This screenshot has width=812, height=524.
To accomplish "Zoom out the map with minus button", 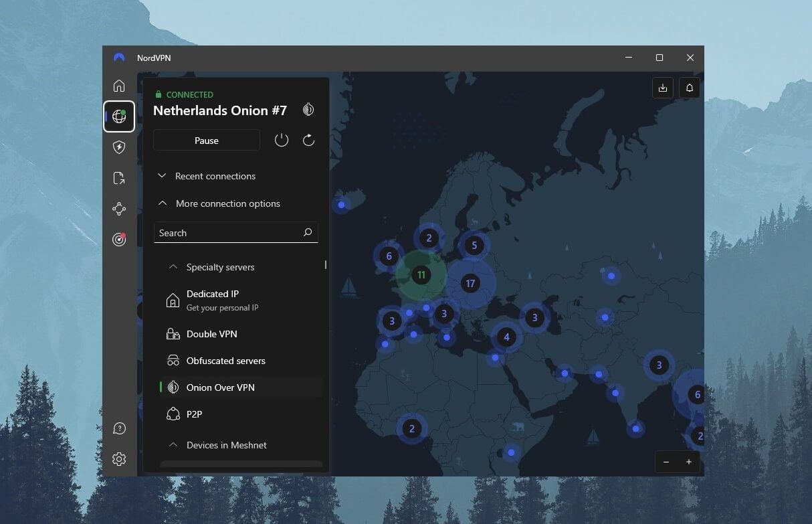I will point(666,462).
